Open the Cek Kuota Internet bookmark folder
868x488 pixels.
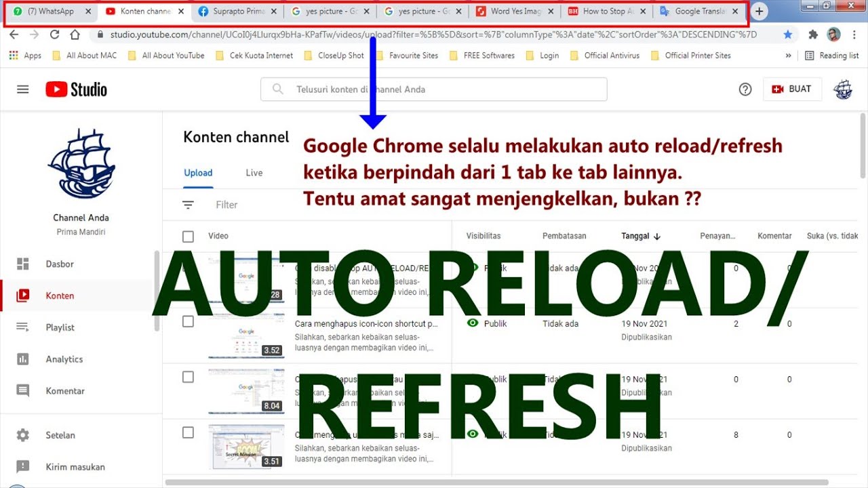click(x=254, y=56)
